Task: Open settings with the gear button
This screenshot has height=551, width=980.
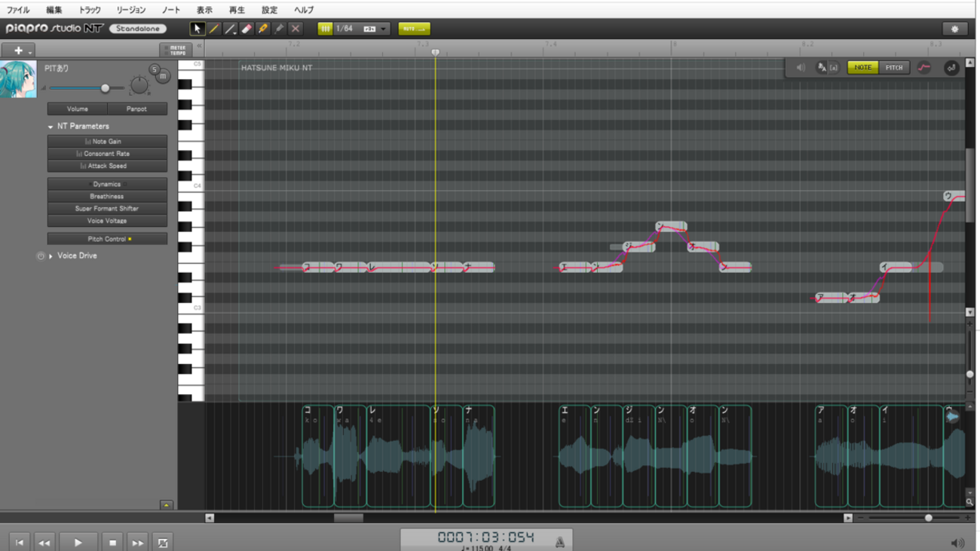Action: [955, 29]
